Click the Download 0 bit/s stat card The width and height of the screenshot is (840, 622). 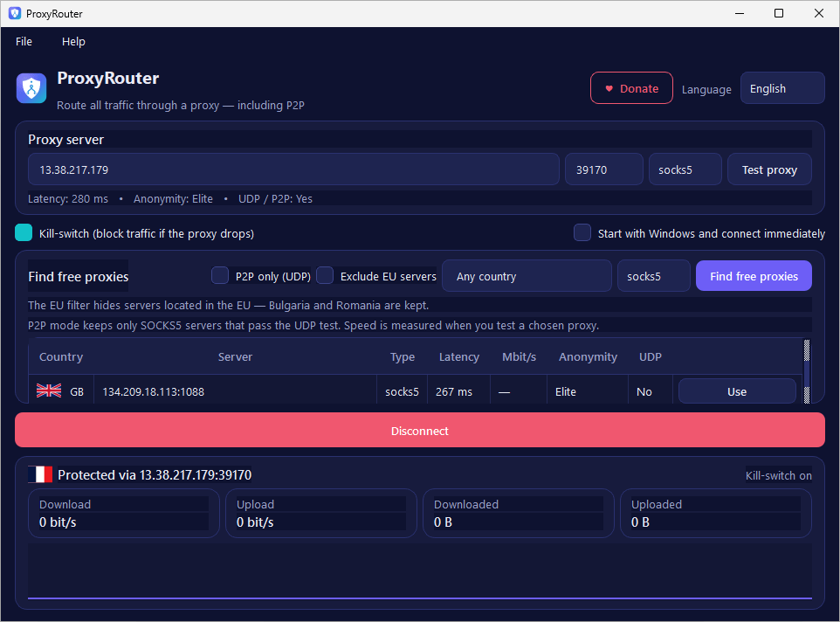coord(124,514)
